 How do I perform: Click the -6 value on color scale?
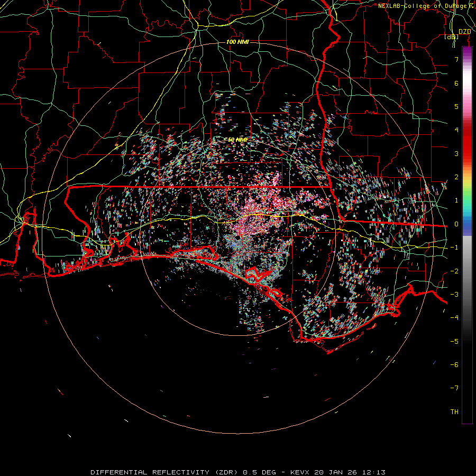pos(454,364)
